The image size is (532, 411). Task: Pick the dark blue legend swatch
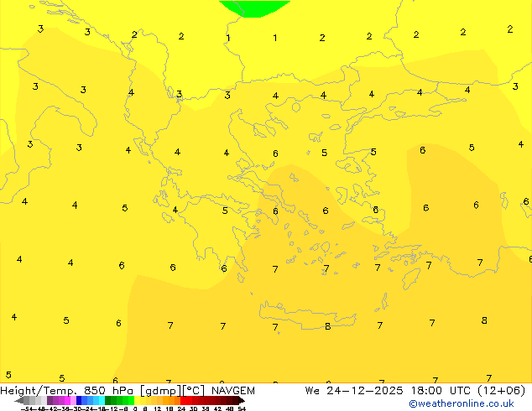tap(79, 400)
